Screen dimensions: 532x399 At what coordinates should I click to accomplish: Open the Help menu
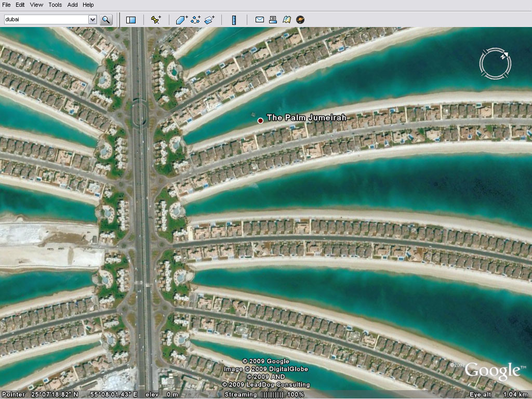[88, 5]
